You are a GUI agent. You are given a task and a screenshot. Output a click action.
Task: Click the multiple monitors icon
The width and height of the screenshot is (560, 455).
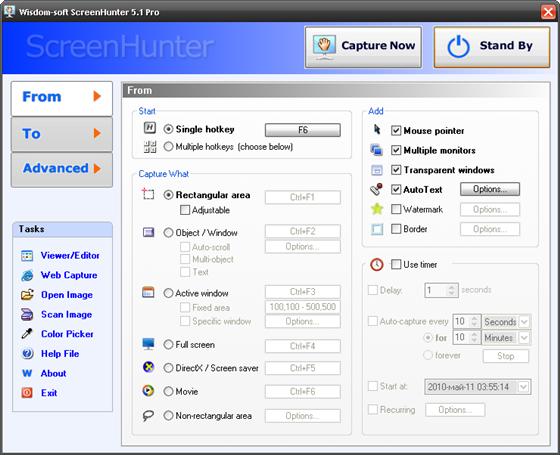pos(377,150)
